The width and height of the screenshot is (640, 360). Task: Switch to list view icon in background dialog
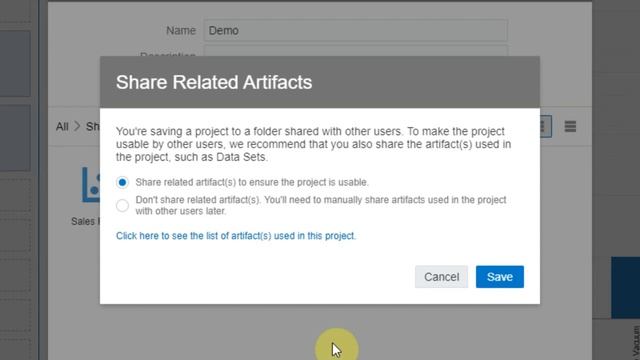pyautogui.click(x=570, y=127)
